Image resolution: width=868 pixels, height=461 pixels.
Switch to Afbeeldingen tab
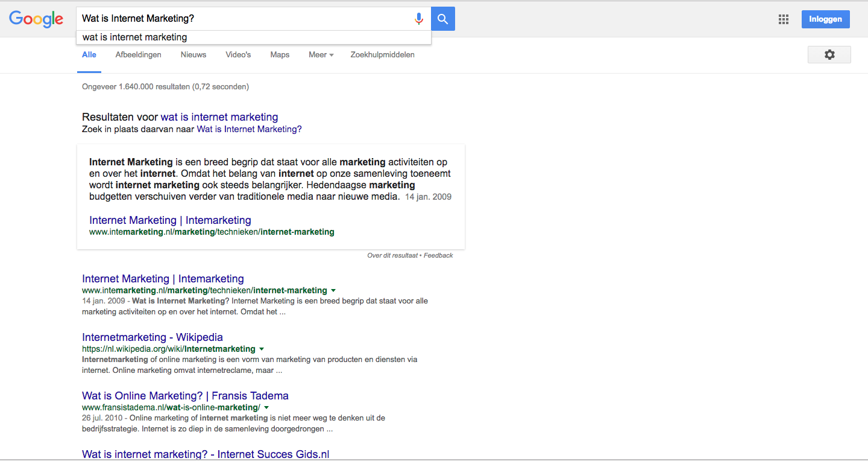[x=139, y=55]
